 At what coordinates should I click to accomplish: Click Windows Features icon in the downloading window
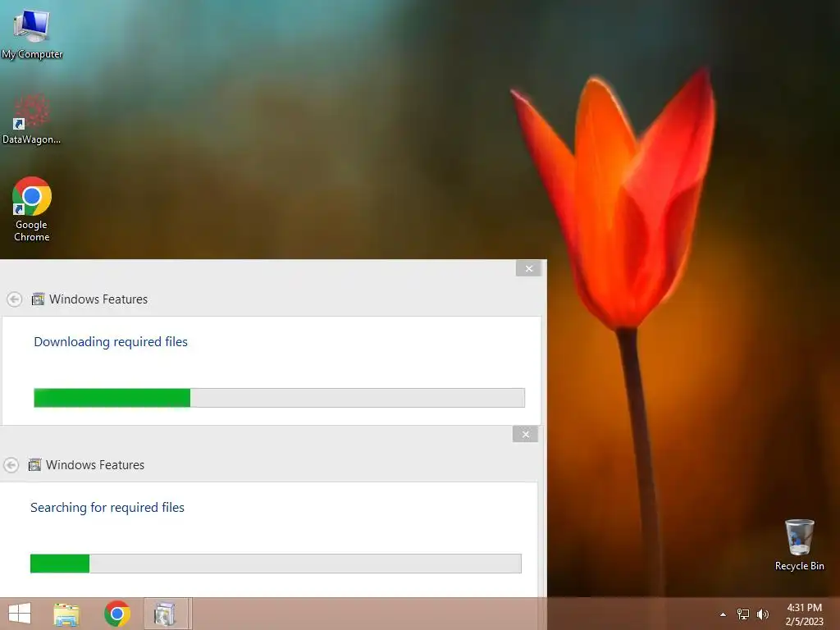[x=38, y=299]
